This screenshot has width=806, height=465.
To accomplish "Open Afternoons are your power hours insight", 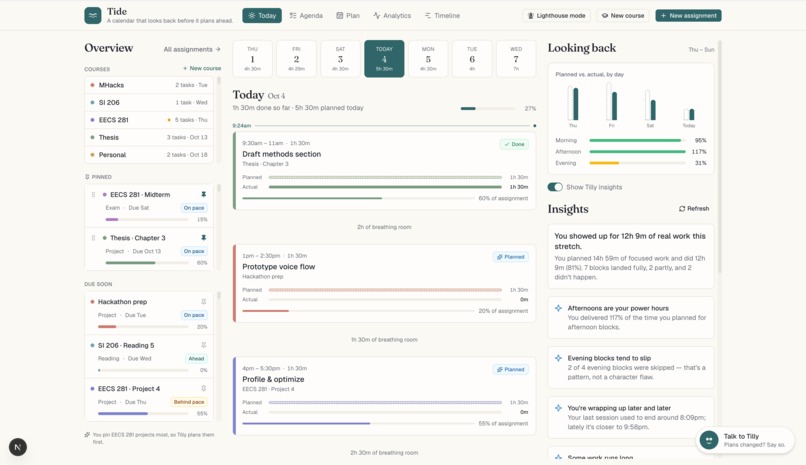I will (x=631, y=318).
